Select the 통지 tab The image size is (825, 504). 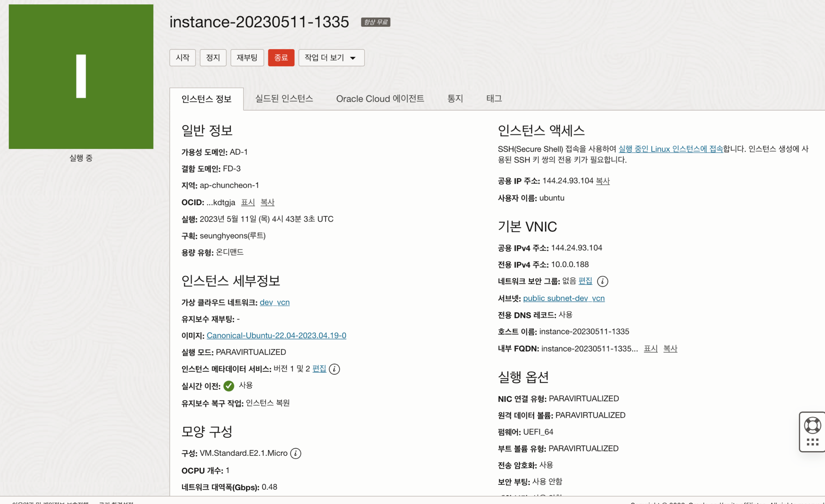(x=455, y=98)
